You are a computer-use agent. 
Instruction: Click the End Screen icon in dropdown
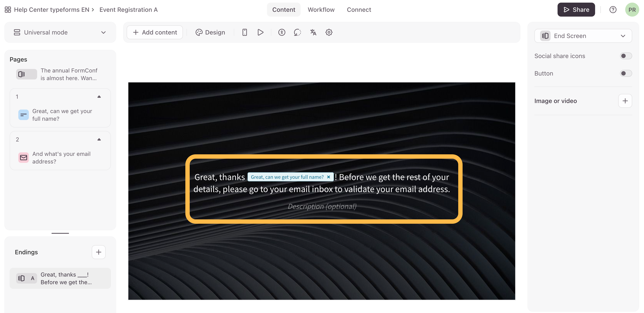coord(545,36)
